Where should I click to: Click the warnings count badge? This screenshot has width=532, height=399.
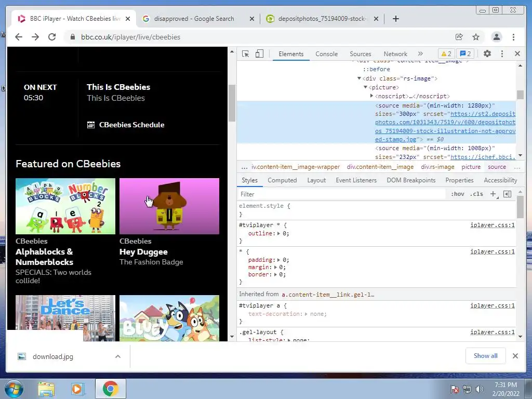(446, 54)
